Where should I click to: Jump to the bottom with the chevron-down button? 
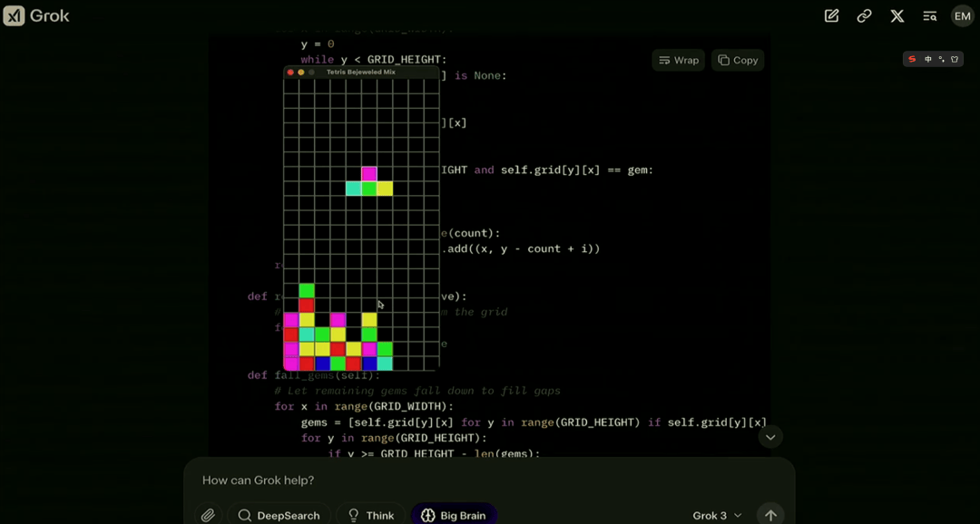coord(770,437)
